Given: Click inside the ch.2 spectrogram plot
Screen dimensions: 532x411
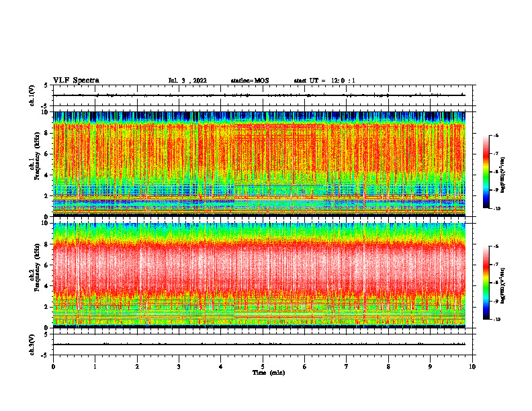Looking at the screenshot, I should [x=259, y=275].
